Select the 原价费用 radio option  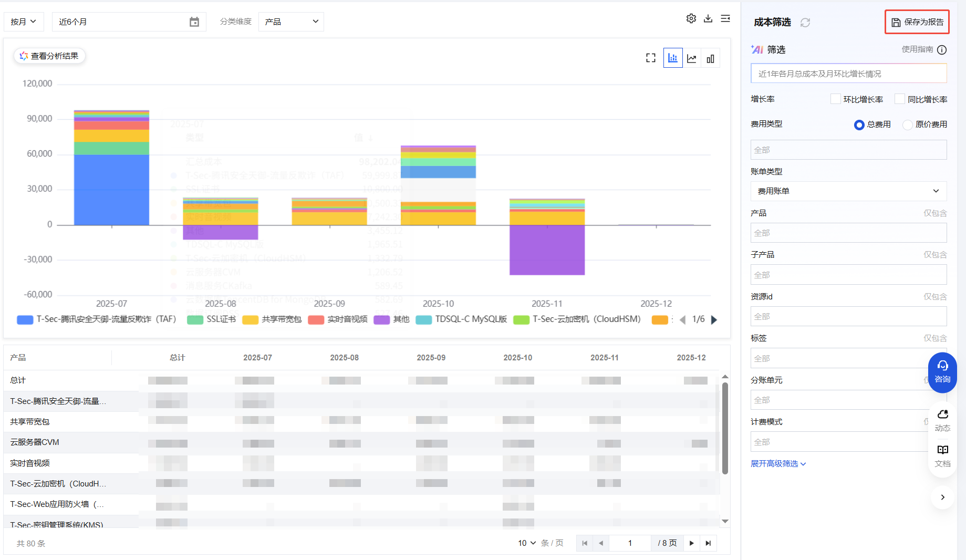pyautogui.click(x=907, y=125)
